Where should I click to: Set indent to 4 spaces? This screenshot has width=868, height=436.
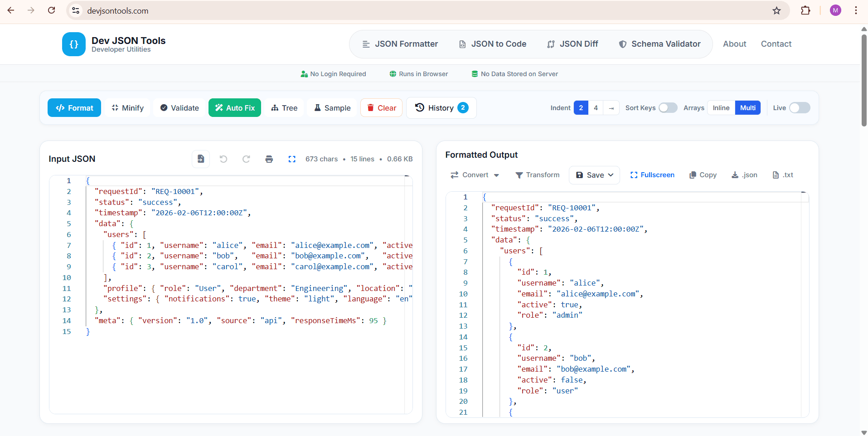[x=596, y=107]
